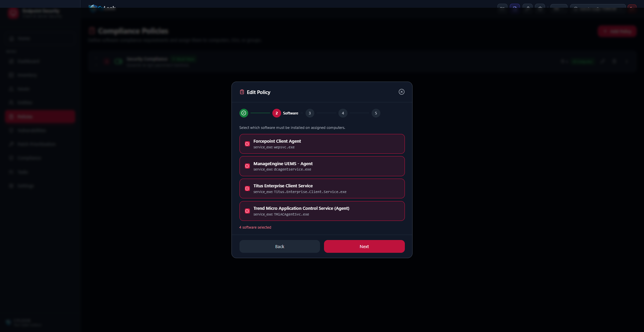The height and width of the screenshot is (332, 644).
Task: Close the Edit Policy dialog
Action: coord(401,92)
